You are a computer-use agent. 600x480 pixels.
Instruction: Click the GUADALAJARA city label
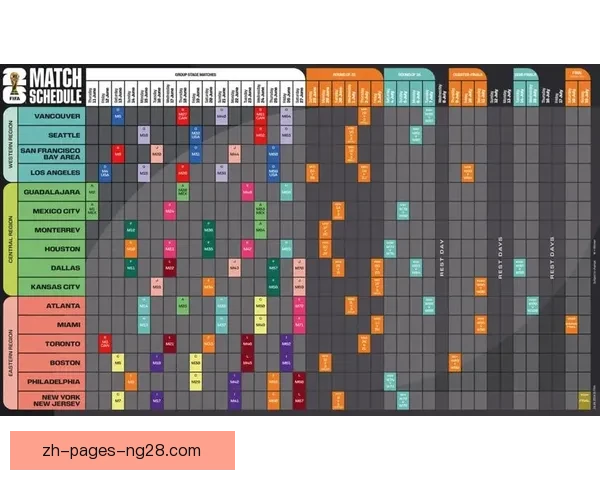(51, 192)
